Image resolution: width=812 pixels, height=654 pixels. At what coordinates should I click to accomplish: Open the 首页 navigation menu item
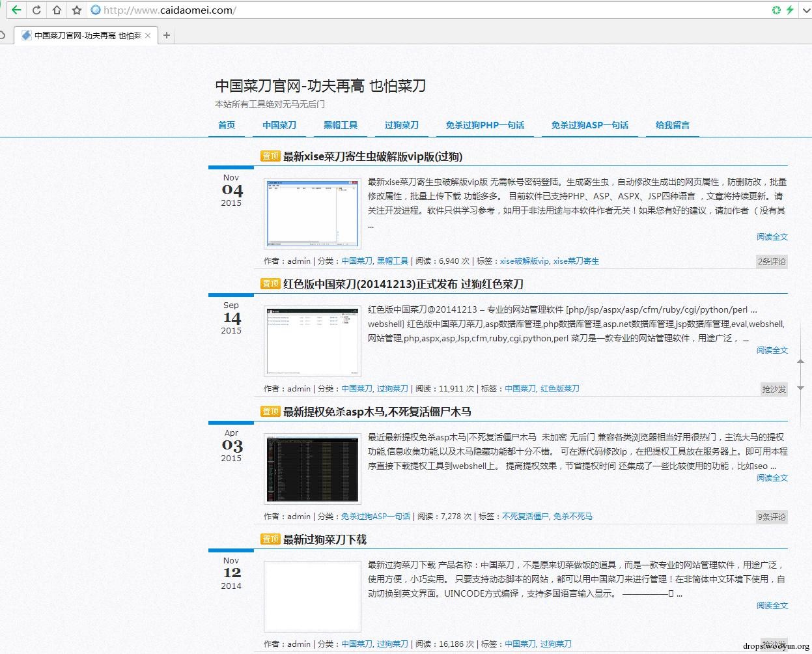click(x=227, y=125)
